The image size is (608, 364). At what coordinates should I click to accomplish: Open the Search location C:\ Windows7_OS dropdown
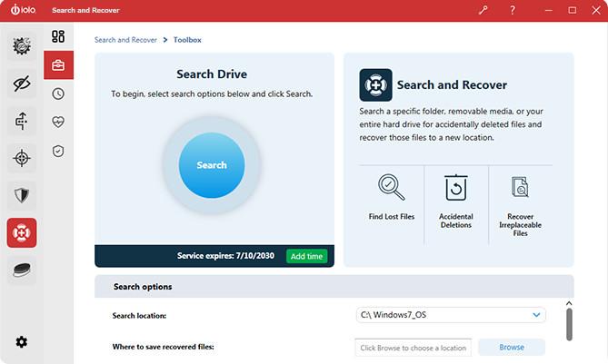[x=451, y=315]
